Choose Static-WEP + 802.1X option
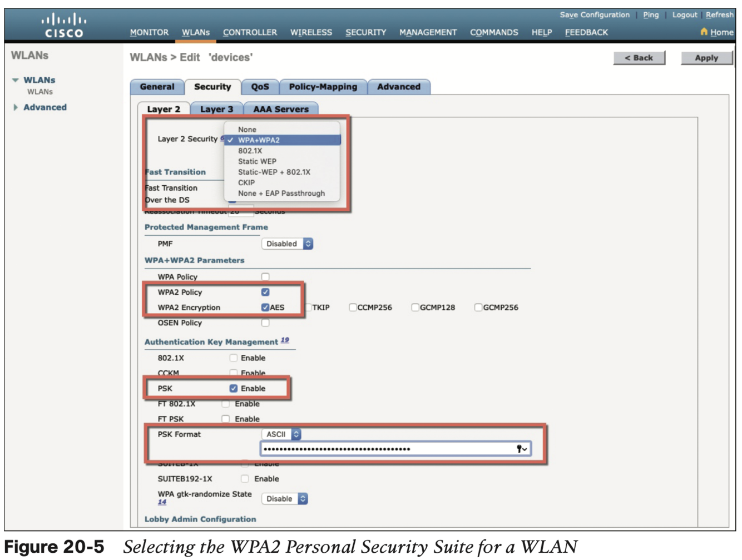 pyautogui.click(x=282, y=172)
